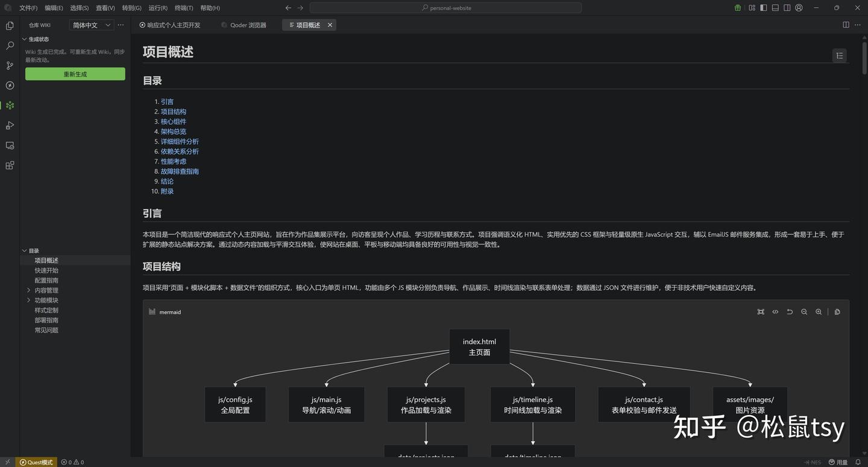Screen dimensions: 868x467
Task: Open the outline icon at top right of editor
Action: (840, 55)
